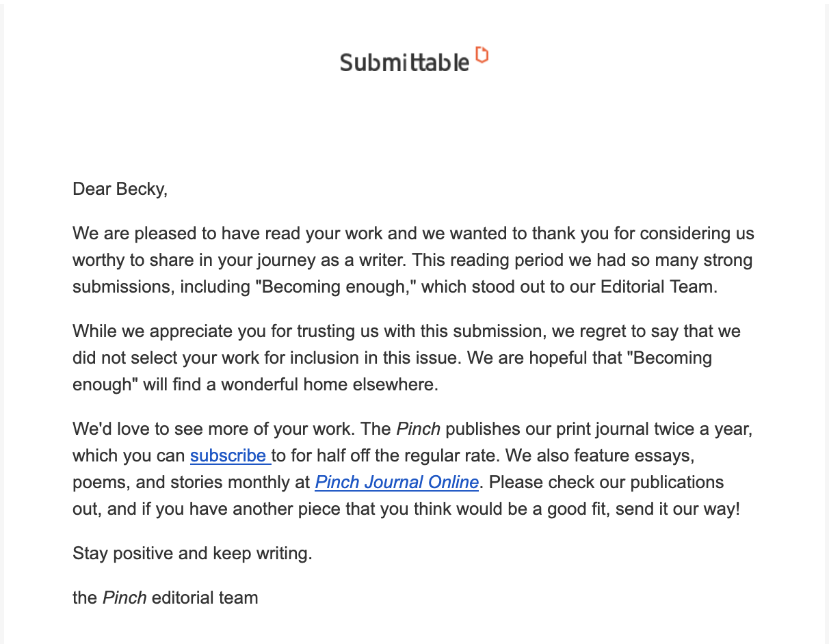Open the Pinch Journal Online link
Screen dimensions: 829x644
click(396, 482)
